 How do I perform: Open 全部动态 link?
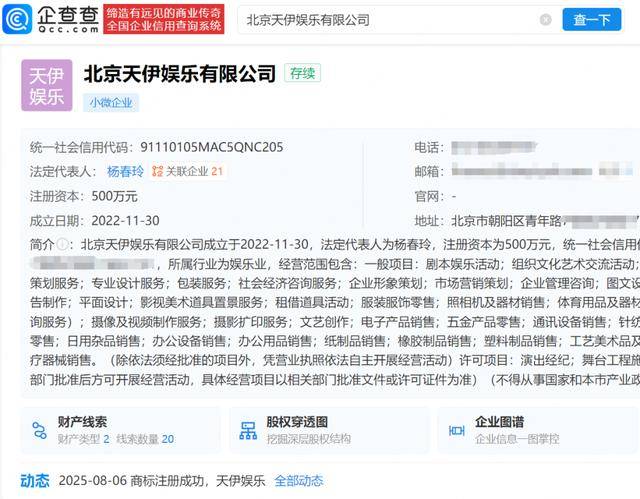point(299,481)
